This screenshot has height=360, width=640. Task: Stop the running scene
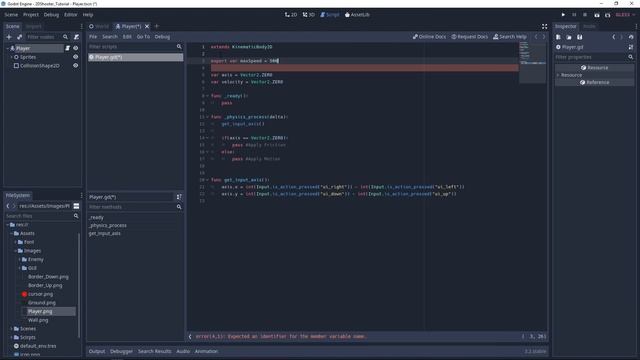pos(585,15)
